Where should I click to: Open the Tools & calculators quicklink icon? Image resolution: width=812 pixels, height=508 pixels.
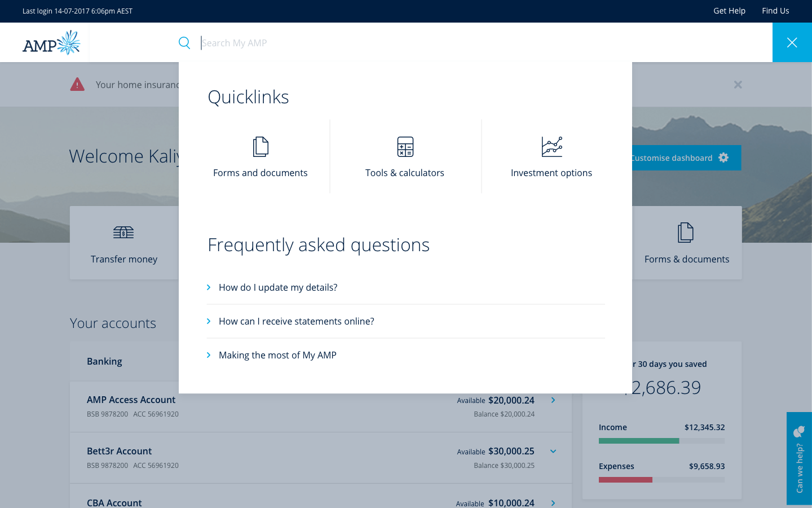pos(405,147)
